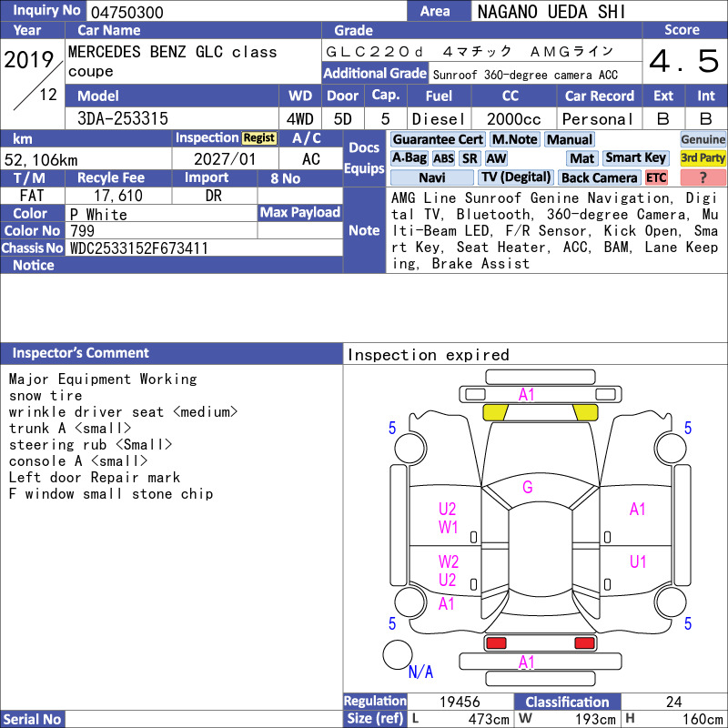Image resolution: width=728 pixels, height=728 pixels.
Task: Click the yellow 3rd Party badge
Action: [703, 157]
